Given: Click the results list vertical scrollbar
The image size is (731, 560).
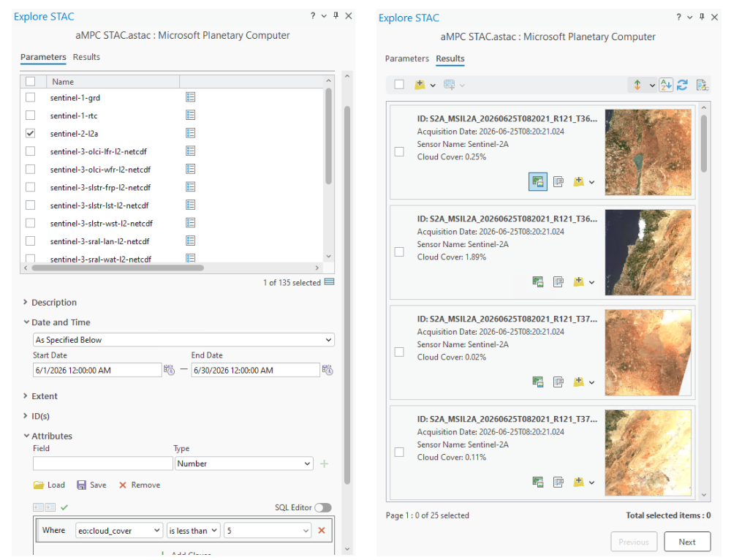Looking at the screenshot, I should (704, 143).
